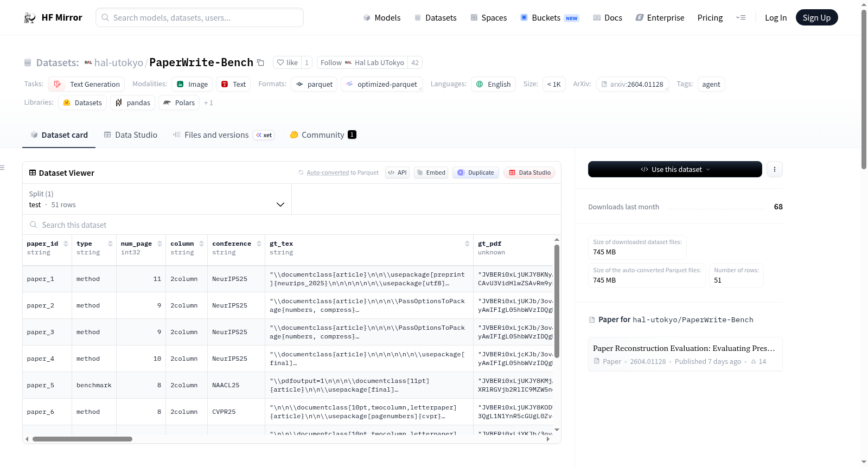Click the paper_5 row cell
The image size is (868, 467).
click(x=47, y=385)
